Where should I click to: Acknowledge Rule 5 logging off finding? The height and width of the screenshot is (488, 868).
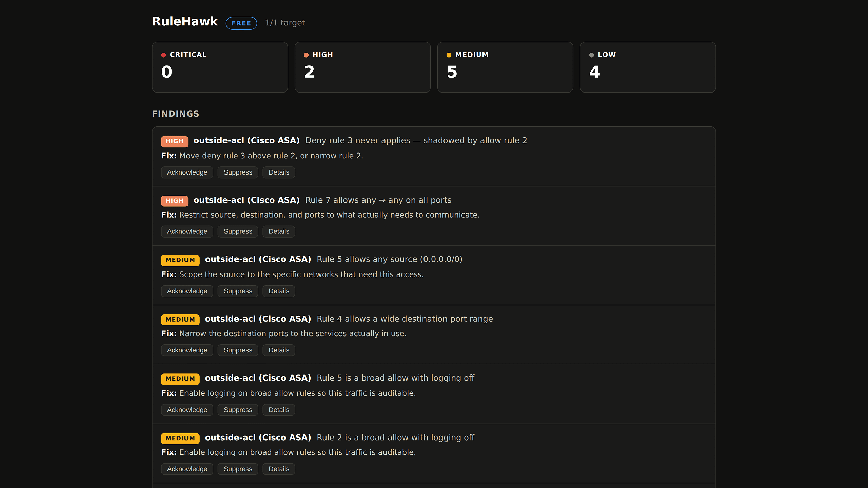[187, 410]
